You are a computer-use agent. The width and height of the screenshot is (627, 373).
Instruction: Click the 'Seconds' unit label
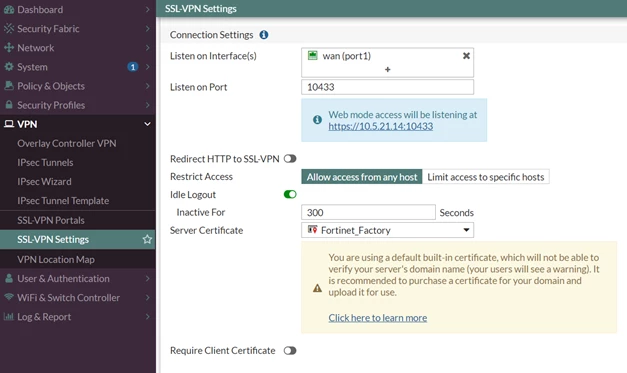[457, 213]
